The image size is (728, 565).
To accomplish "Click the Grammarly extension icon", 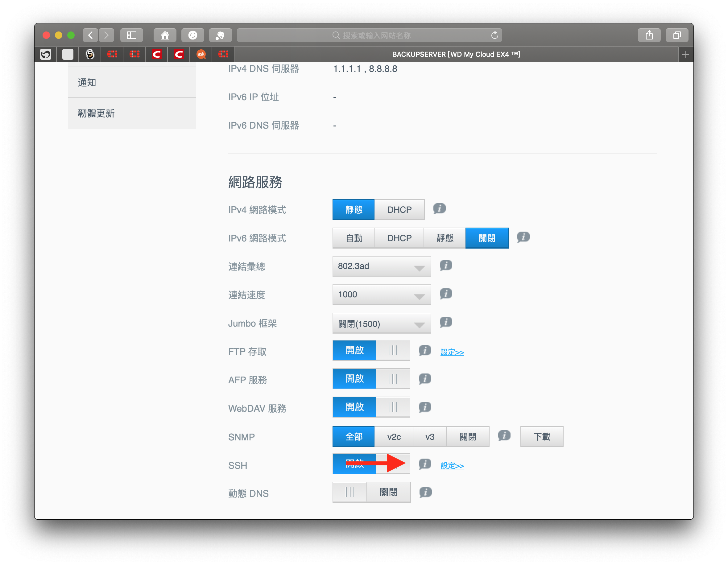I will (x=193, y=35).
